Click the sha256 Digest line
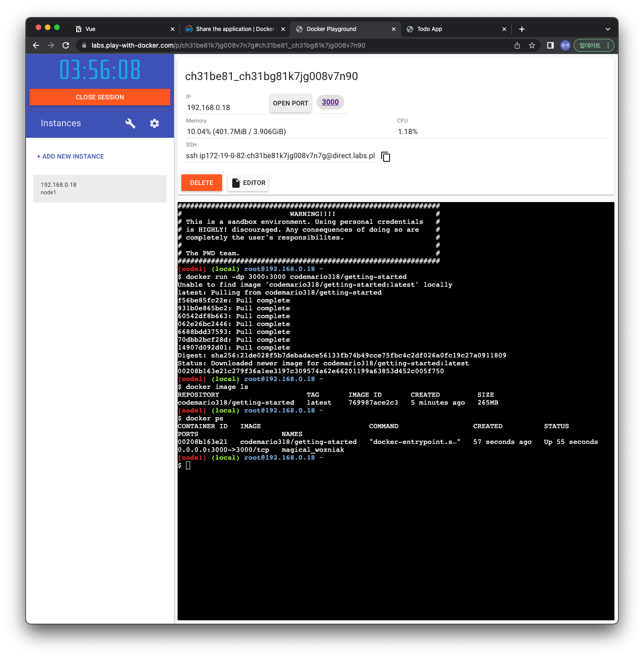Image resolution: width=644 pixels, height=658 pixels. pos(342,356)
